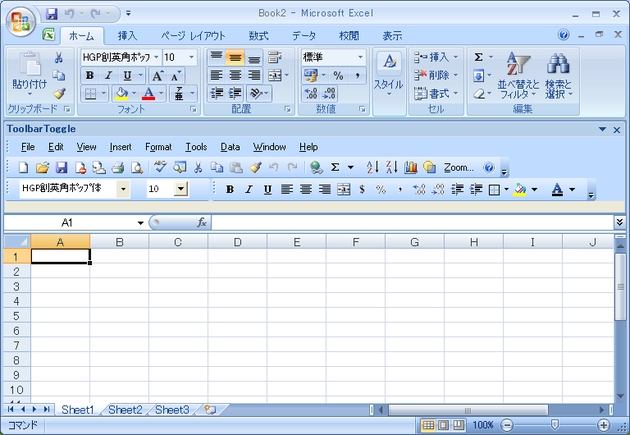Click the ribbon Fill Color bucket
This screenshot has height=435, width=630.
[x=121, y=94]
